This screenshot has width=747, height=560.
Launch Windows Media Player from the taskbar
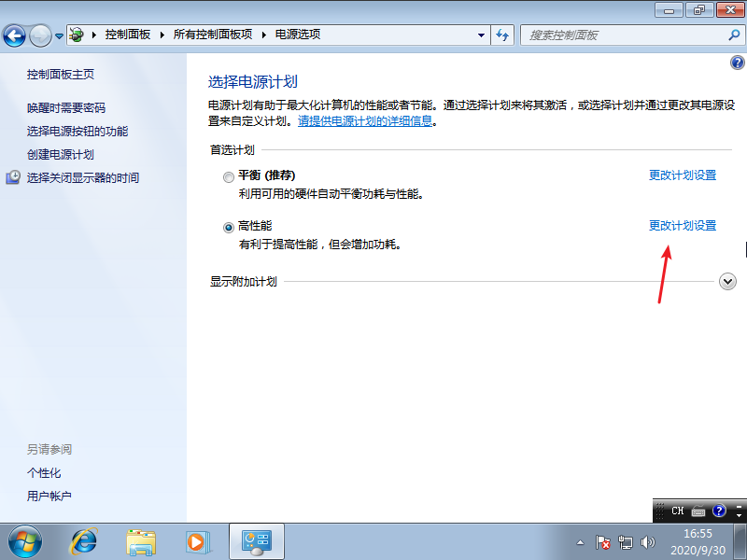pyautogui.click(x=198, y=541)
